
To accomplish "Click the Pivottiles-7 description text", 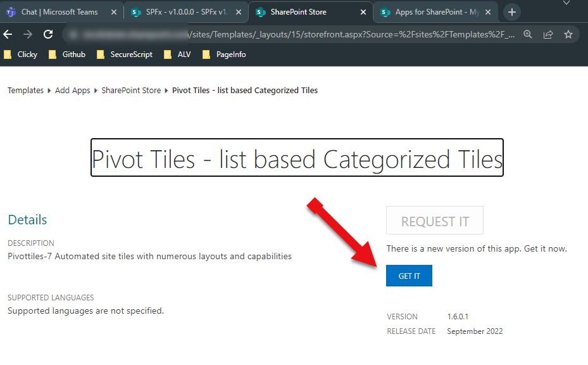I will tap(149, 257).
